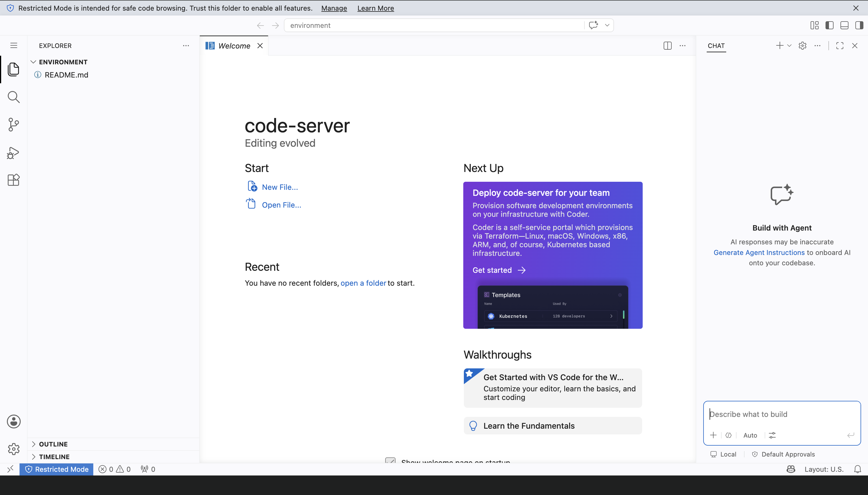868x495 pixels.
Task: Open Learn the Fundamentals walkthrough
Action: point(553,426)
